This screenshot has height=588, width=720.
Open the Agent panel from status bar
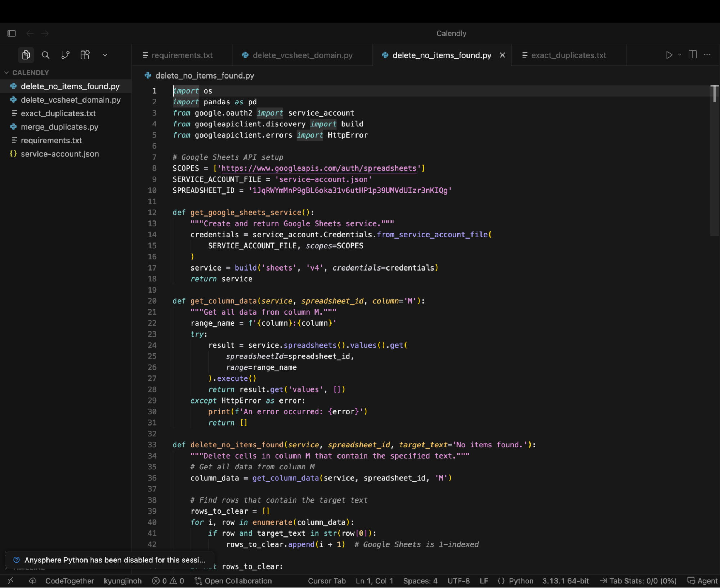(703, 581)
